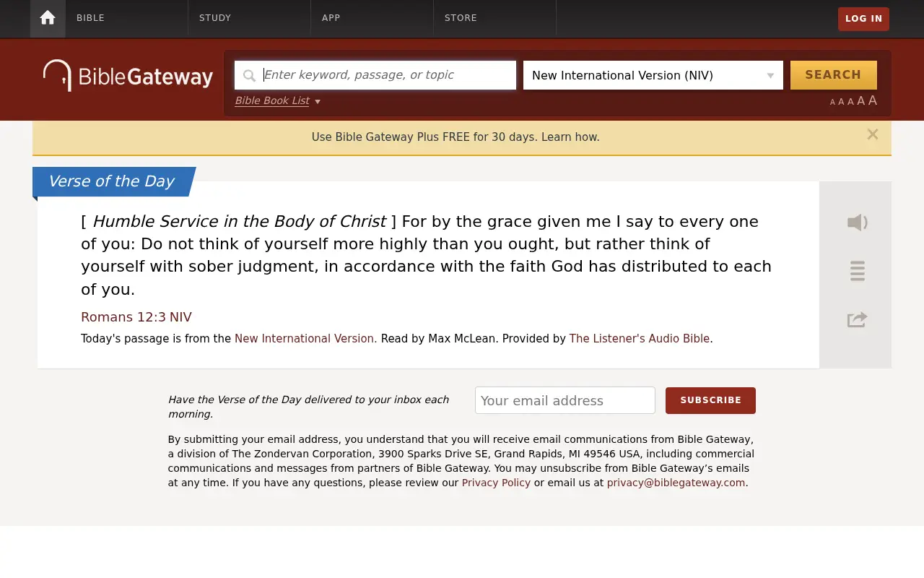This screenshot has height=578, width=924.
Task: Click the SEARCH button
Action: click(x=834, y=75)
